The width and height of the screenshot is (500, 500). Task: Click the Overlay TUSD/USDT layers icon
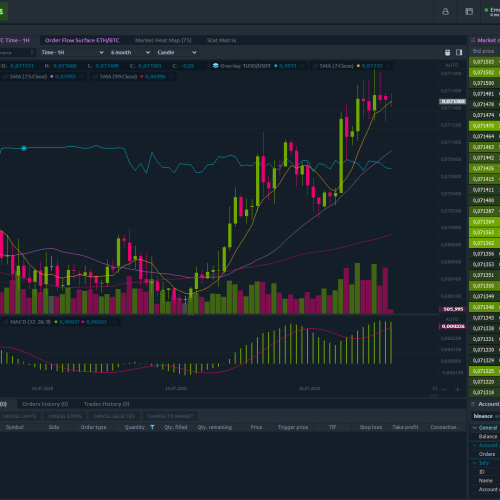[216, 66]
